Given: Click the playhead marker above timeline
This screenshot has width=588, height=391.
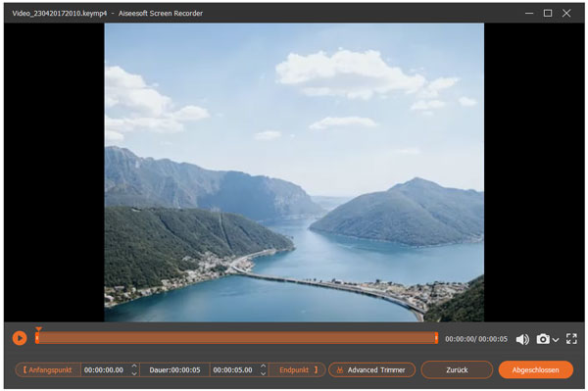Looking at the screenshot, I should click(38, 329).
